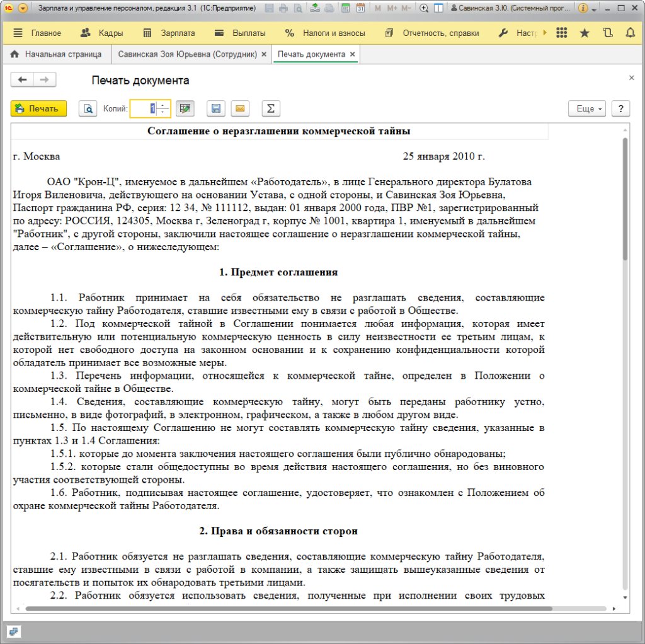Viewport: 645px width, 644px height.
Task: Open favorites star icon
Action: tap(585, 33)
